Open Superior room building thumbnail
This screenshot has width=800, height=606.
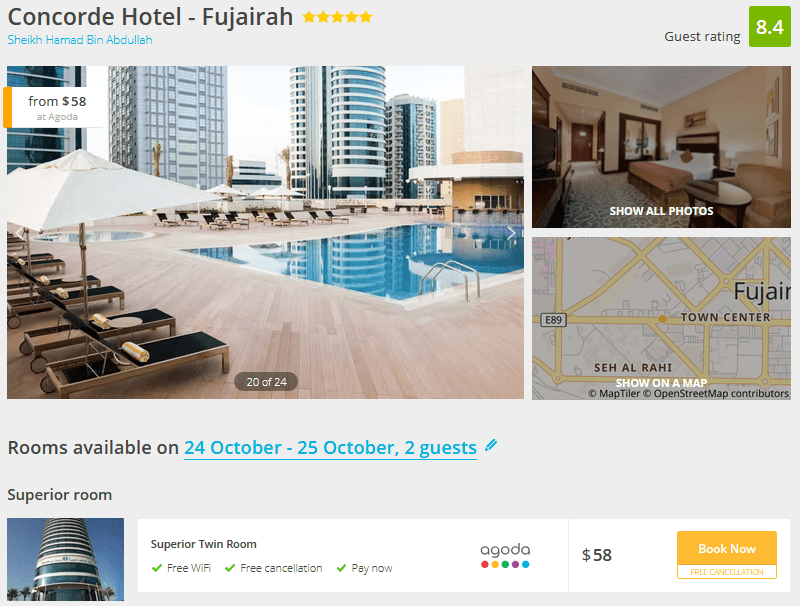coord(65,559)
